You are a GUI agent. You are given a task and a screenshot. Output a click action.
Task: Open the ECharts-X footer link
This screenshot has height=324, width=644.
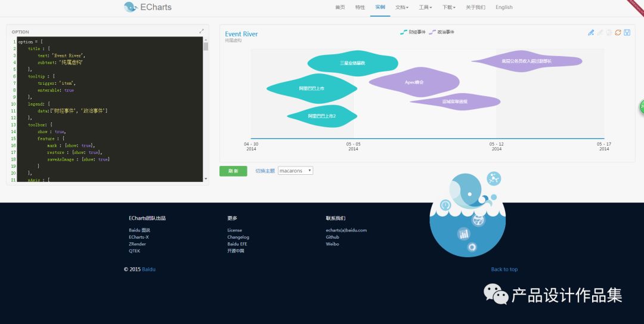(x=139, y=237)
